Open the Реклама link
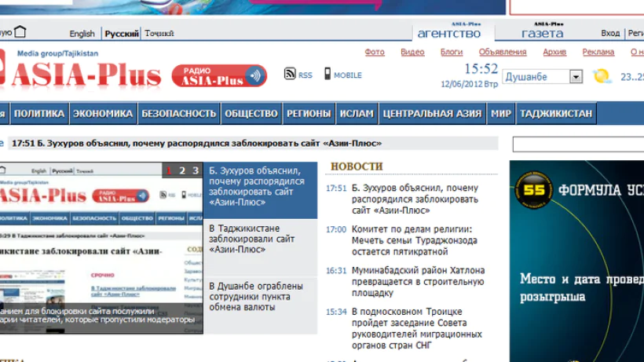644x362 pixels. pos(598,52)
